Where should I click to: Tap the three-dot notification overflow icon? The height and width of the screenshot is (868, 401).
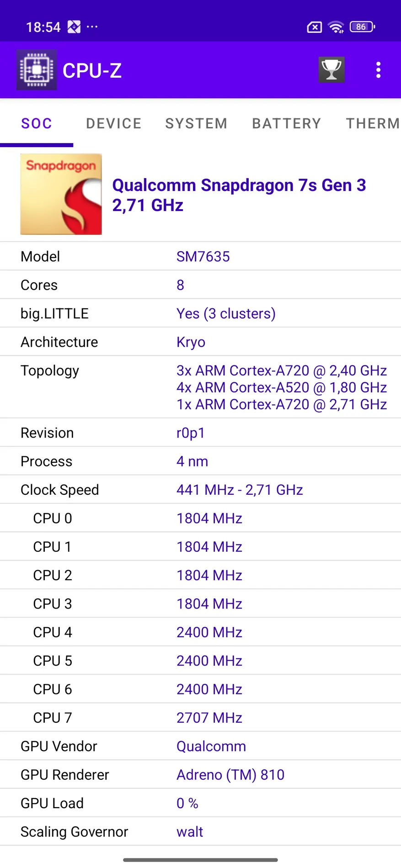click(92, 27)
